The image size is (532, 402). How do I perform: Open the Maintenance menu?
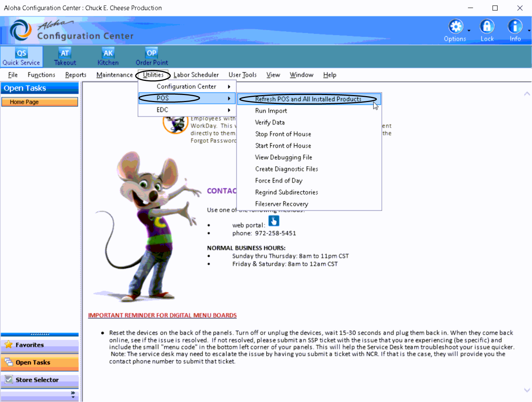(x=114, y=75)
